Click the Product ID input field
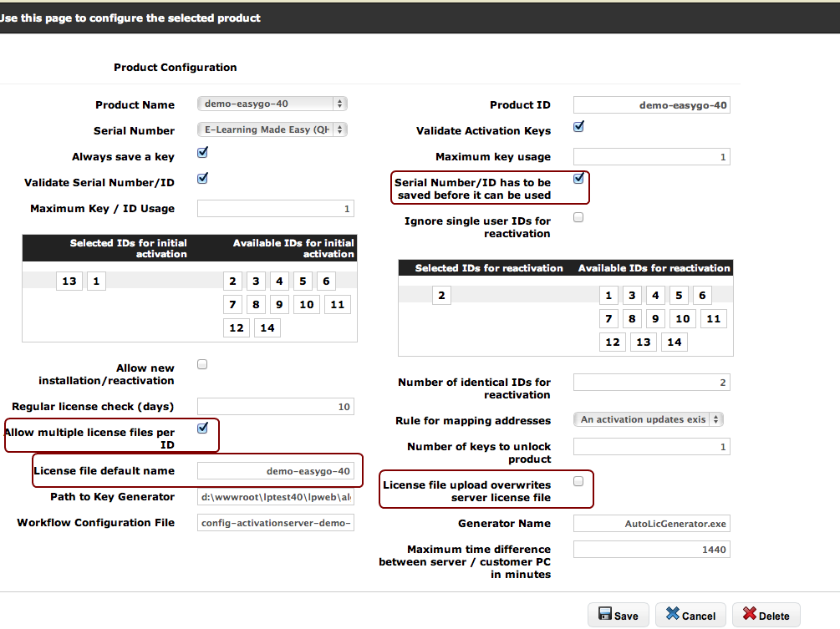 pyautogui.click(x=651, y=105)
